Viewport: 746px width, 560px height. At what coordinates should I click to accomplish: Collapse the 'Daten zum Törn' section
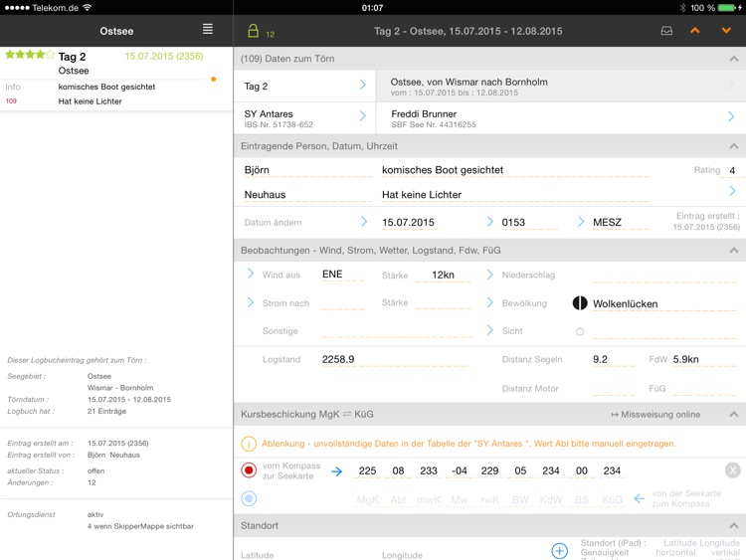[x=734, y=59]
